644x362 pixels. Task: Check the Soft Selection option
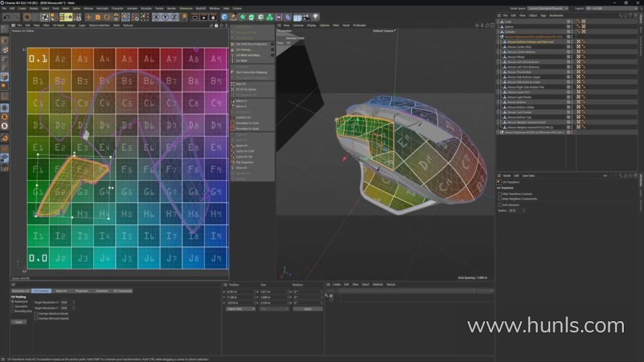500,205
